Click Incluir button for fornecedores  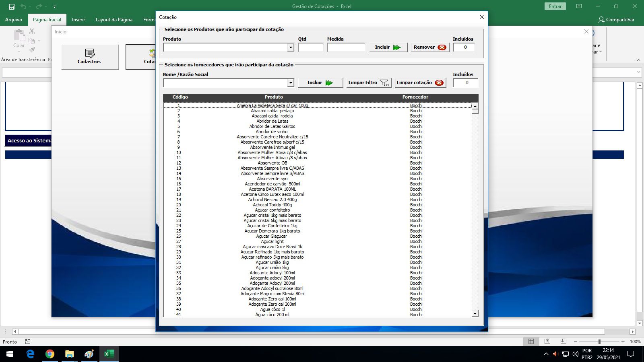(320, 83)
